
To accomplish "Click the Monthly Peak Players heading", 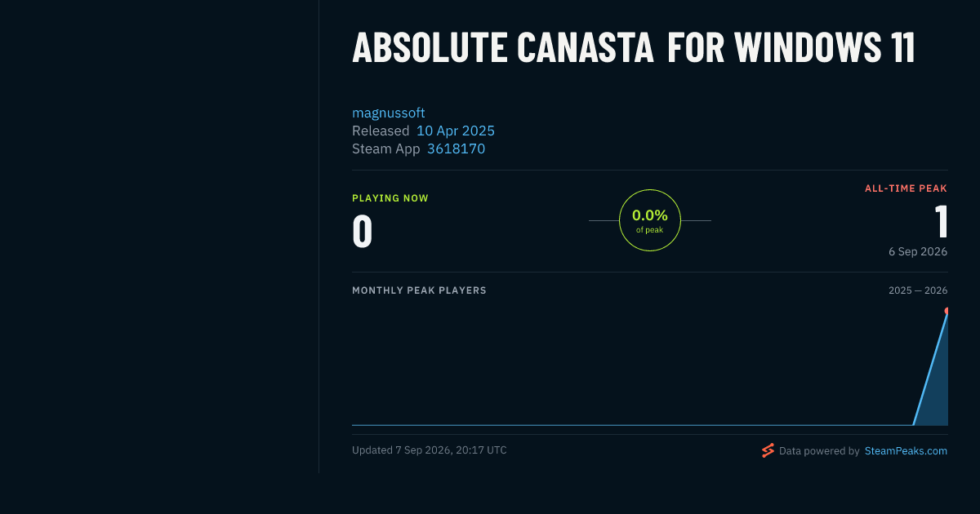I will 419,290.
